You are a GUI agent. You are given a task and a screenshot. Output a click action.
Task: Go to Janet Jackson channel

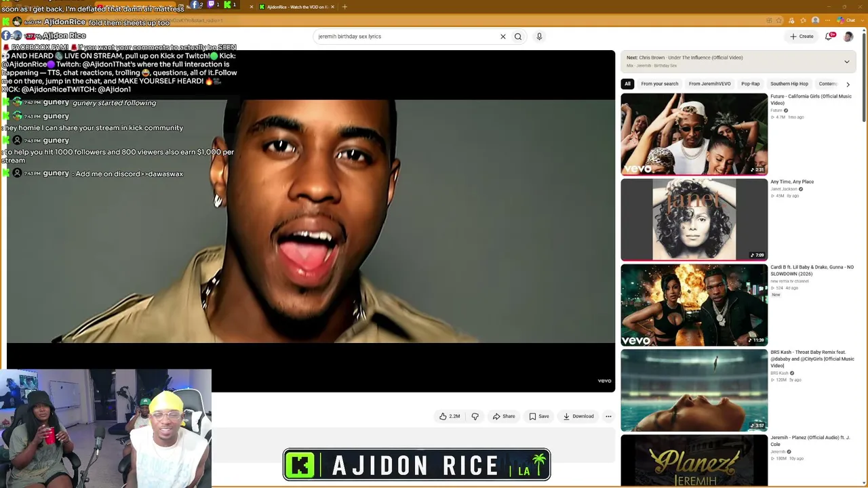click(784, 189)
